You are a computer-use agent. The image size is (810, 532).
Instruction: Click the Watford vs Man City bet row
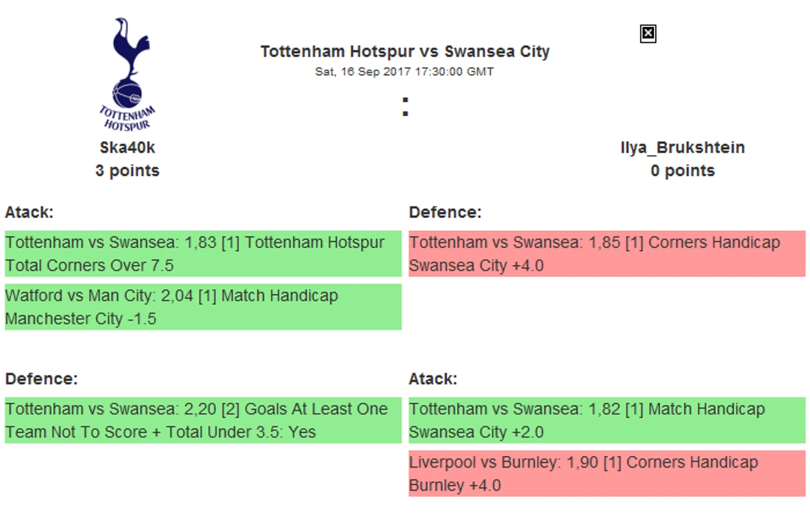203,307
